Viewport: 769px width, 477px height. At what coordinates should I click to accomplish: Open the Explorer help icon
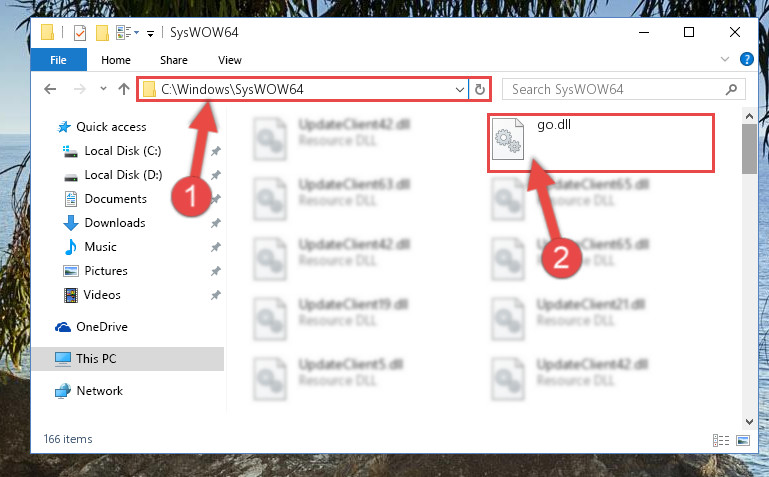click(746, 59)
